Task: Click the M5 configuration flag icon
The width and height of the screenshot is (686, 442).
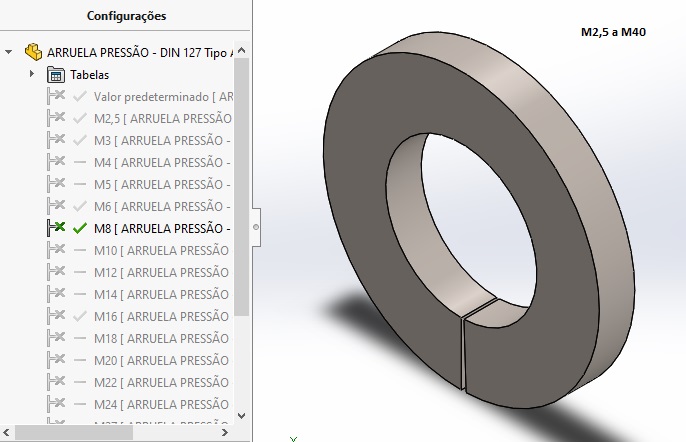Action: point(56,184)
